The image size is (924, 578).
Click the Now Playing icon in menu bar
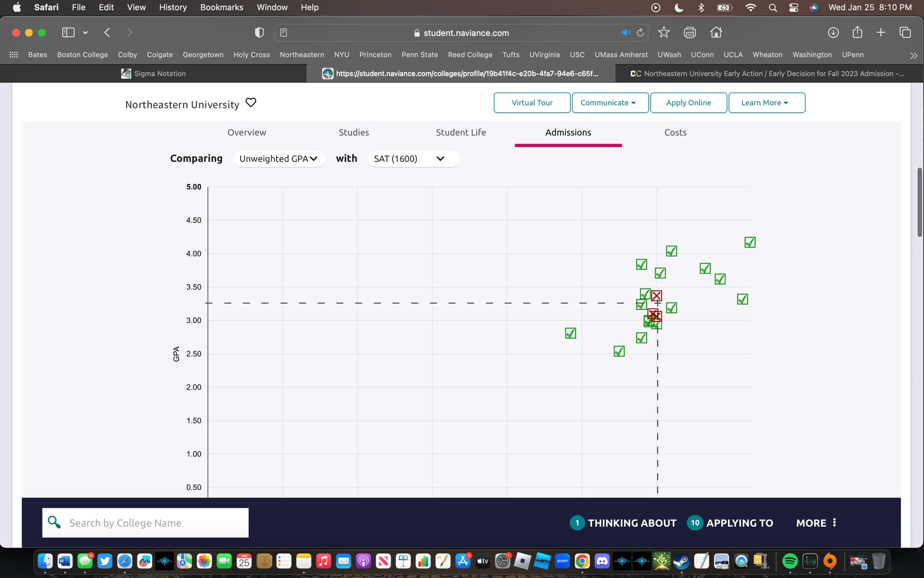655,7
